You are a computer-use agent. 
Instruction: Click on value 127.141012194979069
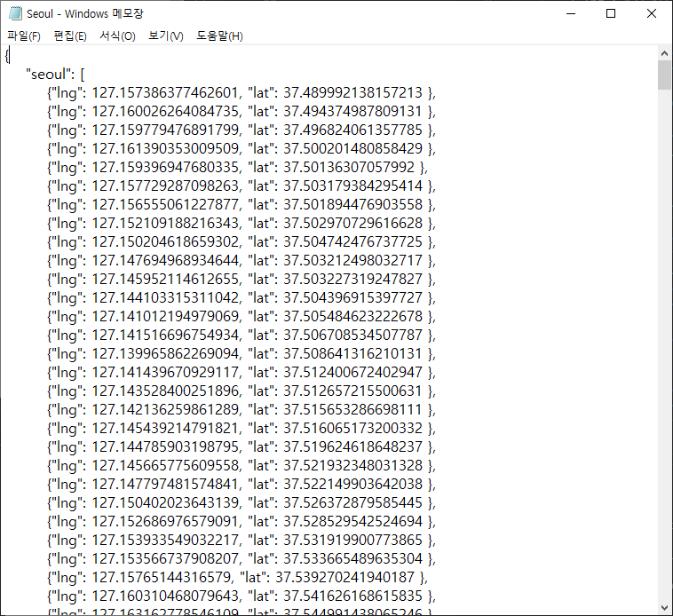coord(165,317)
